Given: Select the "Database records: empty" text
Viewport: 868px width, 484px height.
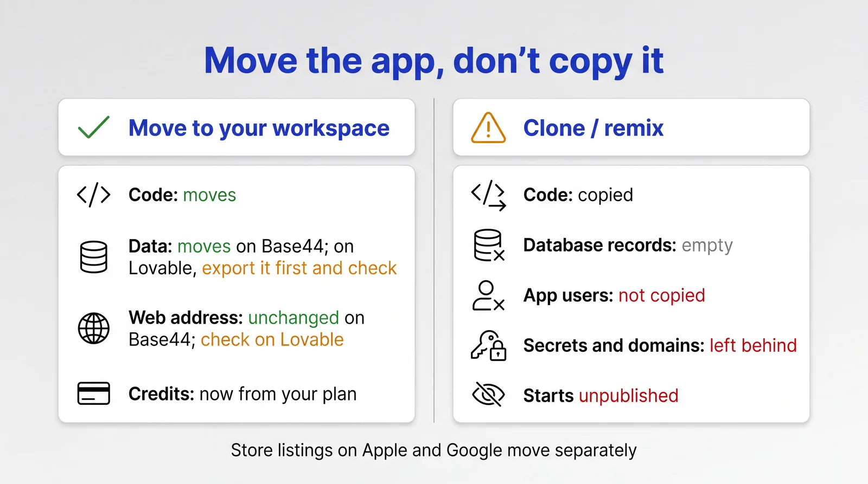Looking at the screenshot, I should tap(628, 246).
